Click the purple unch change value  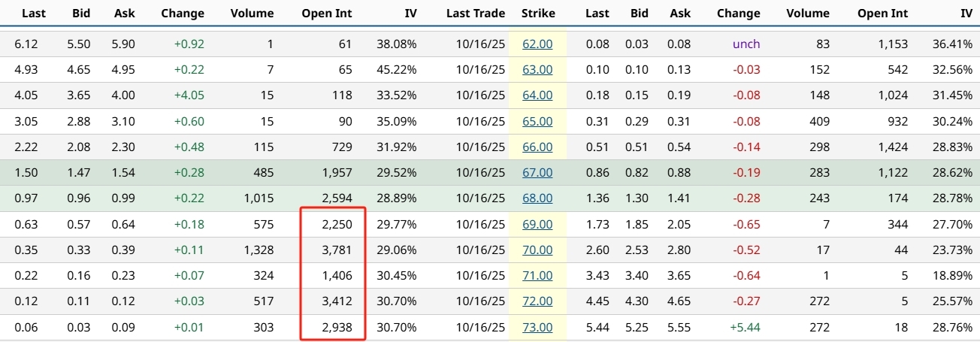[746, 44]
